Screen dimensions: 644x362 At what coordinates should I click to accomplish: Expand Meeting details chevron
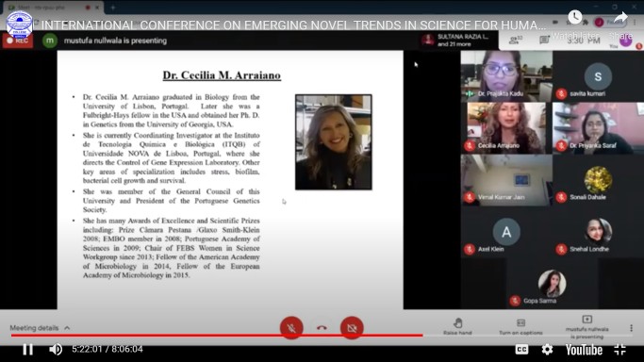click(x=67, y=328)
